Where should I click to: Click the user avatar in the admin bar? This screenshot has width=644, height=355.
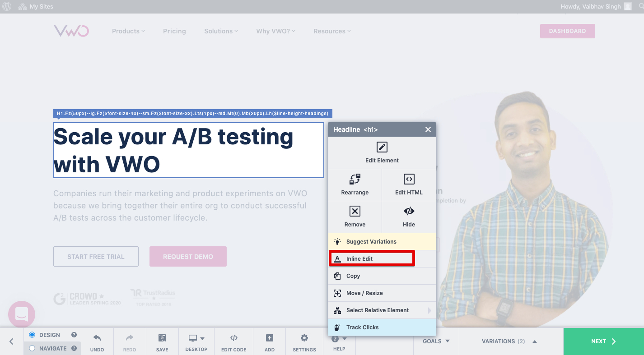click(x=628, y=7)
